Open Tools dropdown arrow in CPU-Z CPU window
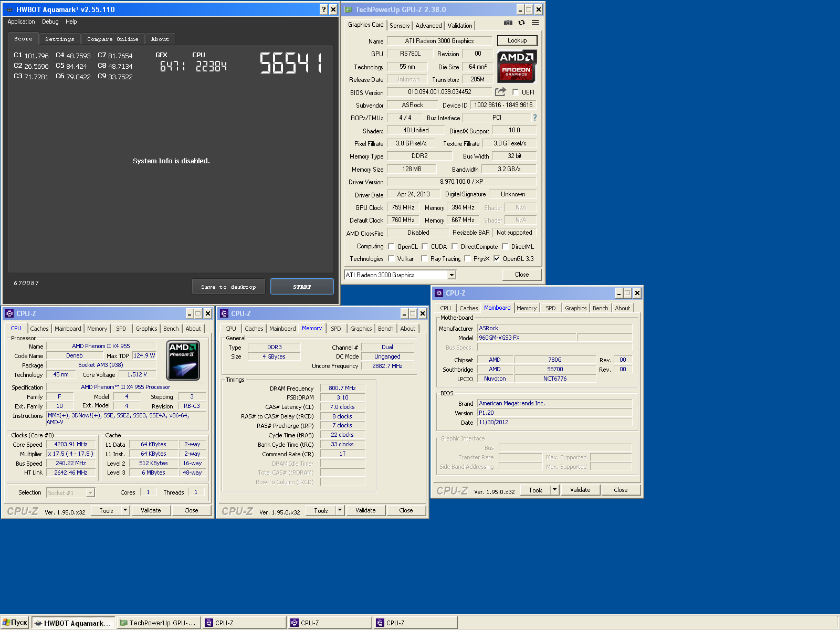This screenshot has width=840, height=630. (x=125, y=510)
